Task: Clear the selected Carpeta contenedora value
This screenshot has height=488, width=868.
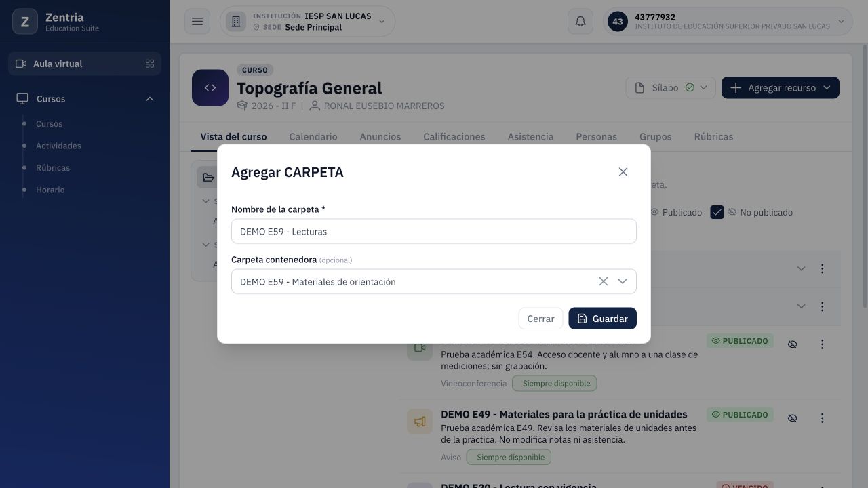Action: (x=603, y=281)
